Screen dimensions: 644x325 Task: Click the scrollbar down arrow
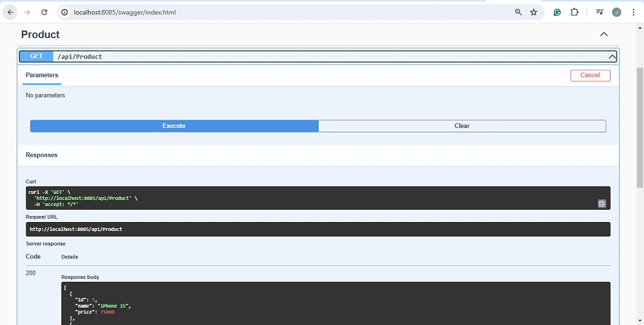pos(640,320)
